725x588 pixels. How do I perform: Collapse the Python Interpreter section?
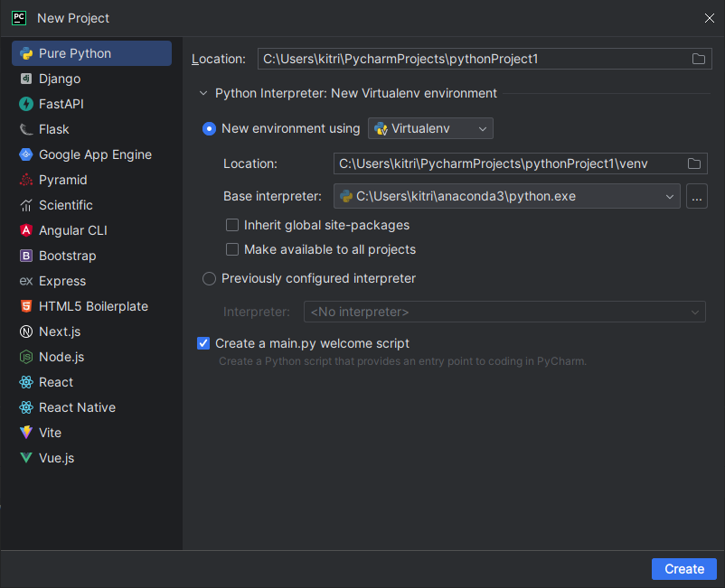click(x=203, y=93)
